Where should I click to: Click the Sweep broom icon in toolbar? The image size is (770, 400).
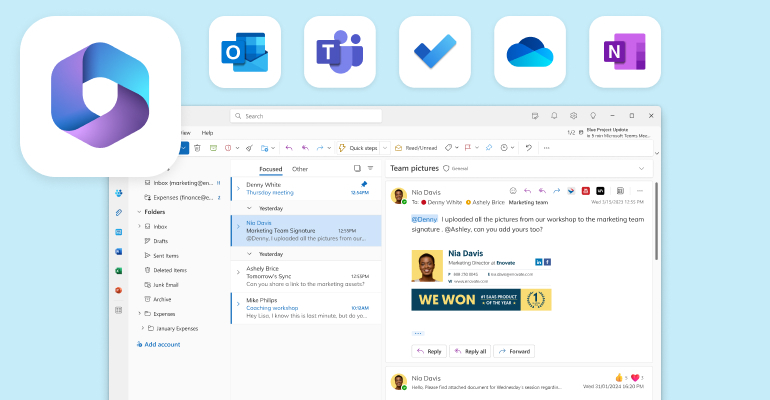[x=249, y=148]
